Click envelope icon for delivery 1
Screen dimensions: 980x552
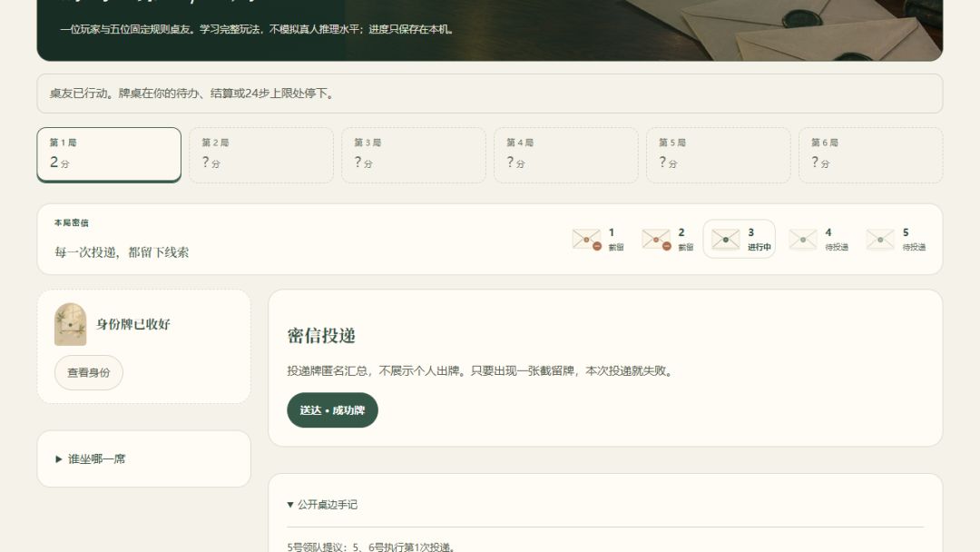point(586,240)
